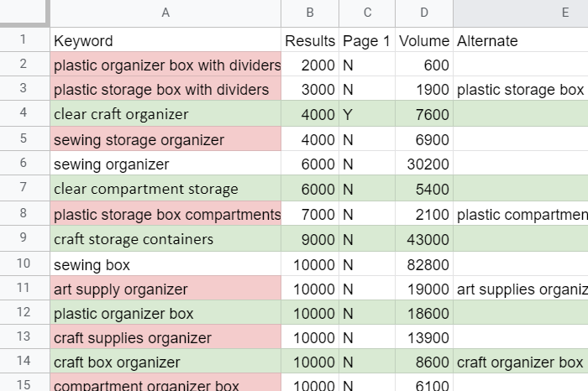This screenshot has width=588, height=391.
Task: Select cell 'plastic storage box with dividers'
Action: [x=165, y=89]
